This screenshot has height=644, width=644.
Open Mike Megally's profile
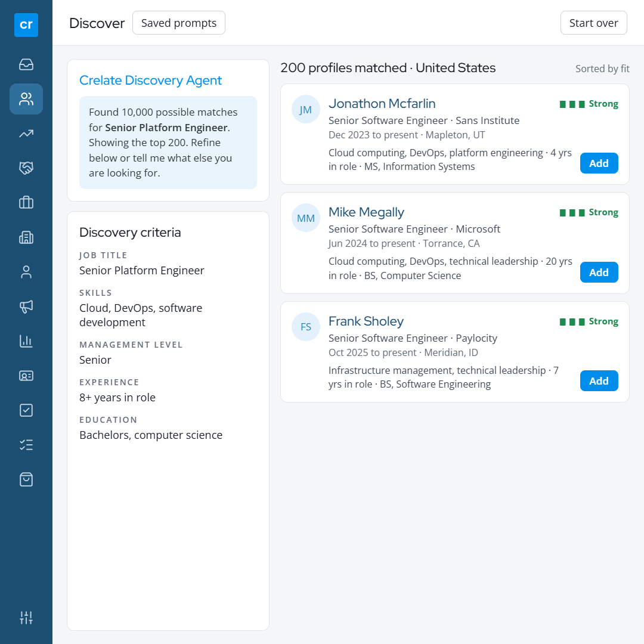tap(366, 212)
